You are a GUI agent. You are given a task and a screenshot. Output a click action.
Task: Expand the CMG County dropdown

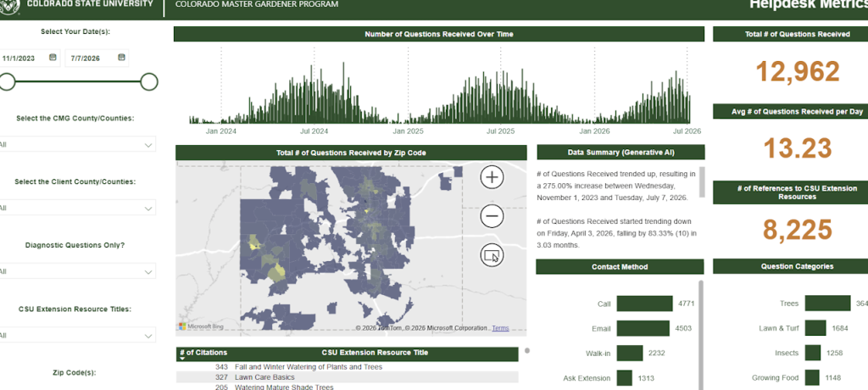click(77, 145)
